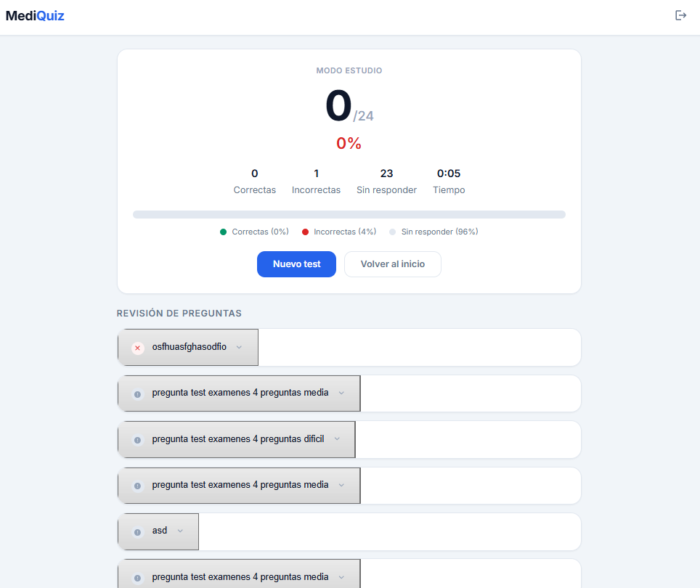The height and width of the screenshot is (588, 700).
Task: Click the unanswered status icon beside asd
Action: point(137,532)
